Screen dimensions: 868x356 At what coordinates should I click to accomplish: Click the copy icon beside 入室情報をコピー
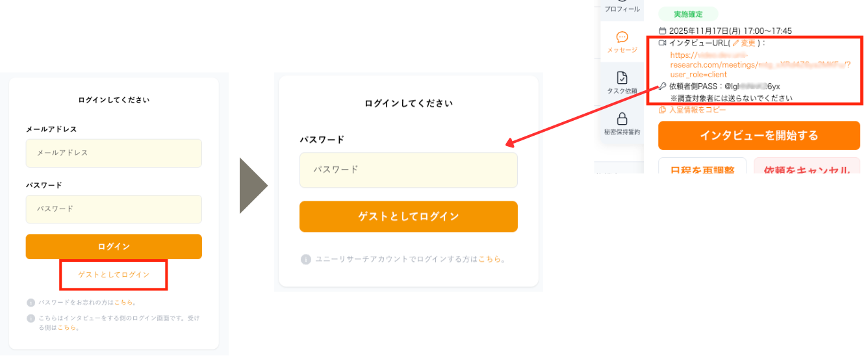(663, 110)
